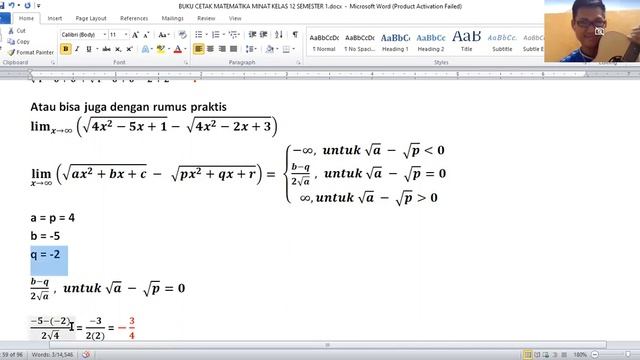Image resolution: width=640 pixels, height=360 pixels.
Task: Click the Words: 3/14,546 status indicator
Action: tap(52, 355)
